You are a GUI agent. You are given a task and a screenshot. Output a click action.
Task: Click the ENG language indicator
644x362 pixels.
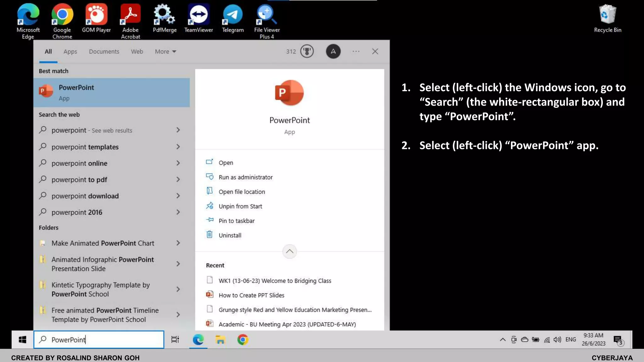pos(570,339)
